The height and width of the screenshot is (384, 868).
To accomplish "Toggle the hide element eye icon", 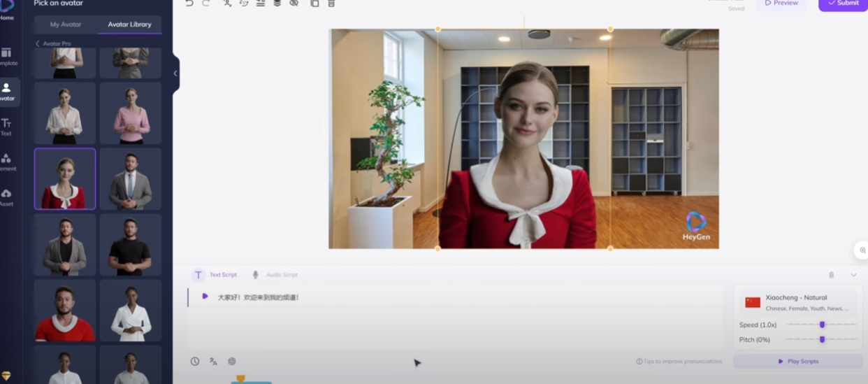I will (294, 3).
